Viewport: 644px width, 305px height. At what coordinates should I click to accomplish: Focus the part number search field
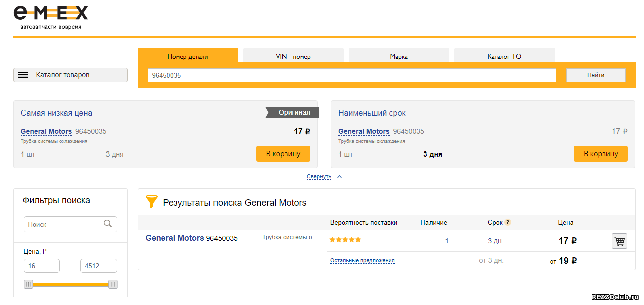(352, 75)
